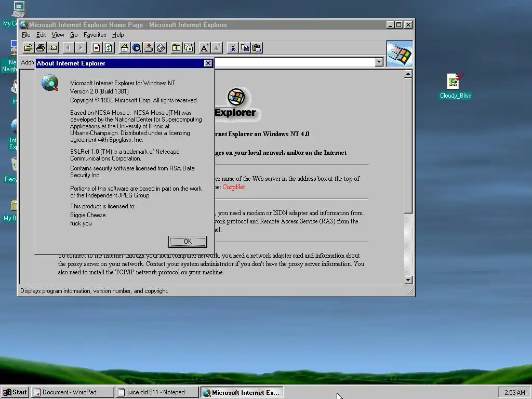Click "Version 2.0 (Build 1381)" text
This screenshot has height=399, width=532.
coord(99,91)
